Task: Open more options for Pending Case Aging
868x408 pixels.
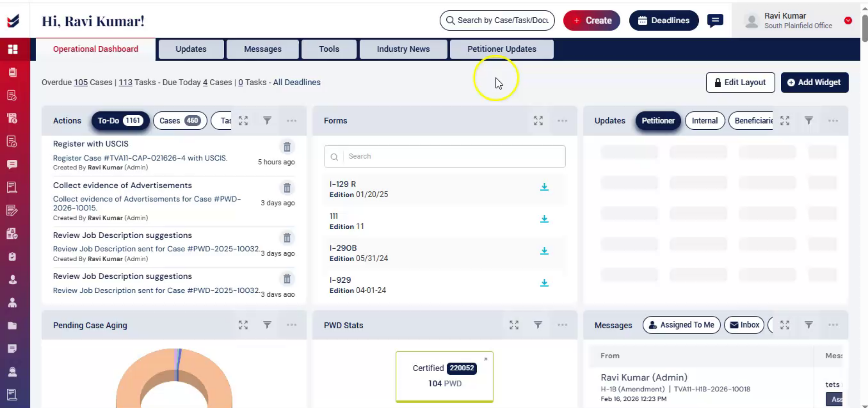Action: tap(292, 325)
